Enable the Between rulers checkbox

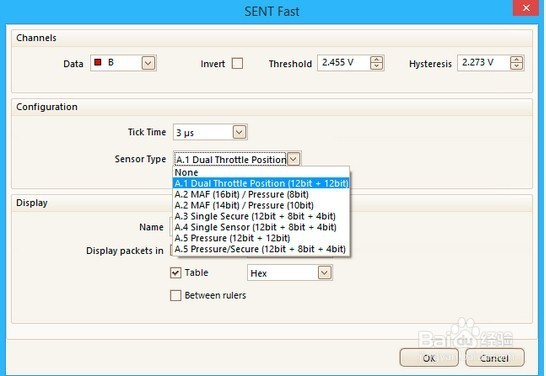[x=176, y=296]
